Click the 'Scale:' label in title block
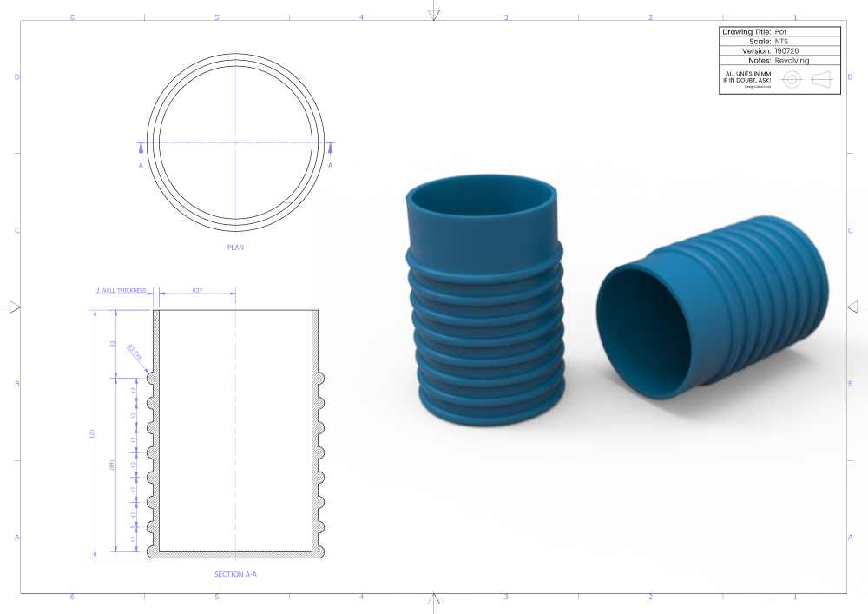 tap(759, 42)
